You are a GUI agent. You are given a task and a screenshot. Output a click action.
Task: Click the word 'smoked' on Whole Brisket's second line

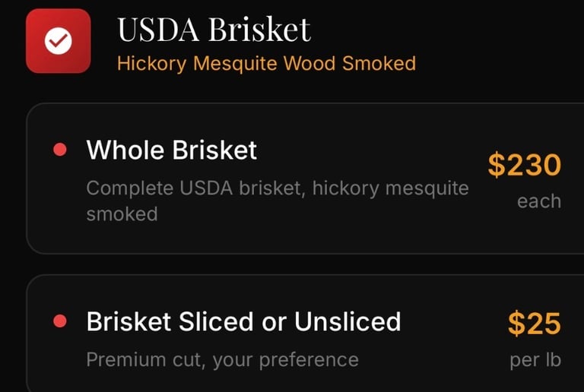122,214
